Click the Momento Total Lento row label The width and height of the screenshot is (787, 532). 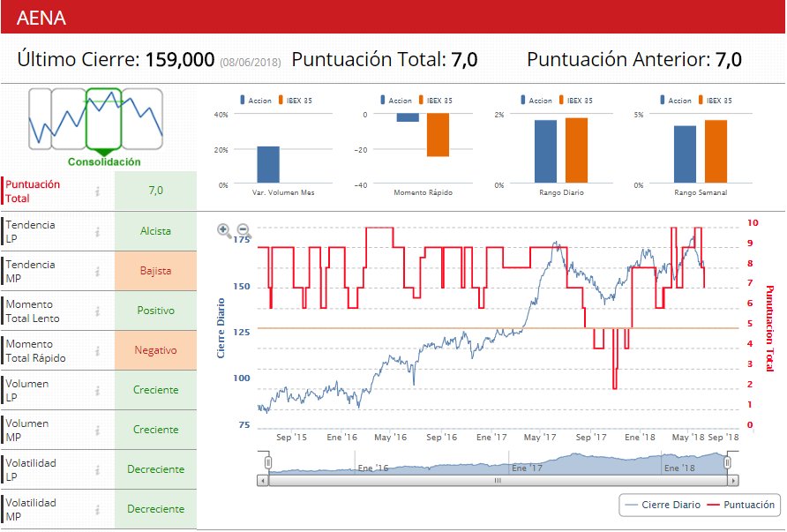(32, 311)
